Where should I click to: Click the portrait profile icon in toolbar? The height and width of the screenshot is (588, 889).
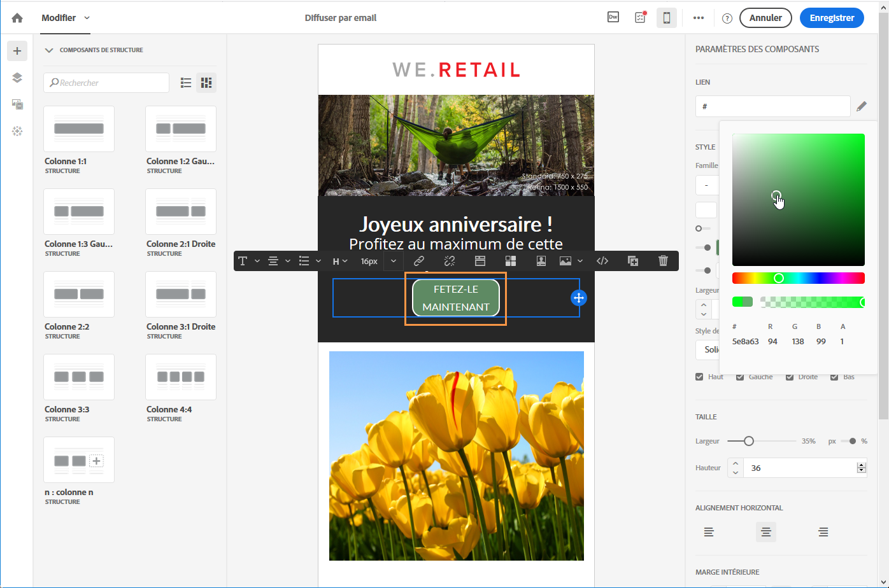click(x=541, y=261)
